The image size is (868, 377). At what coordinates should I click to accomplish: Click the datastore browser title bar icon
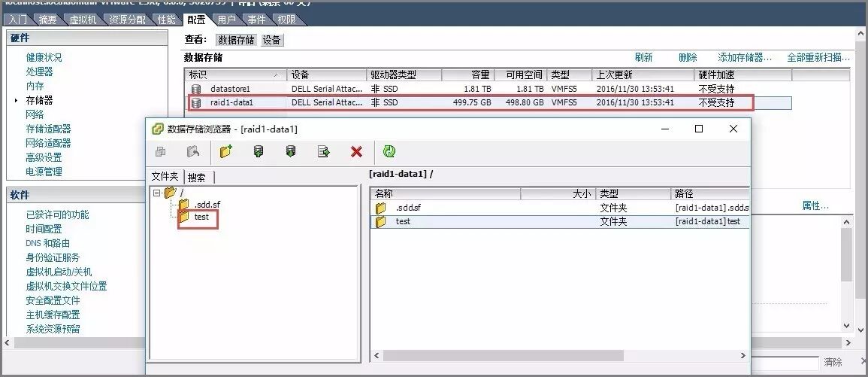pyautogui.click(x=157, y=129)
